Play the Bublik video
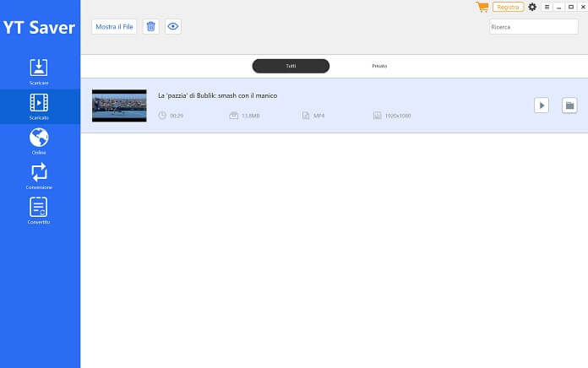Image resolution: width=588 pixels, height=368 pixels. [x=542, y=106]
